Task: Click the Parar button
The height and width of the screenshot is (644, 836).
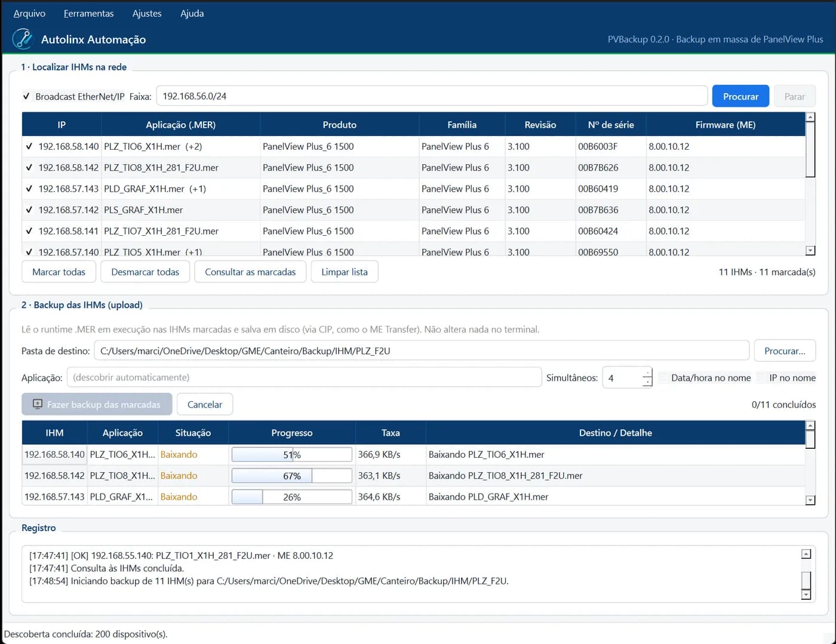Action: coord(795,96)
